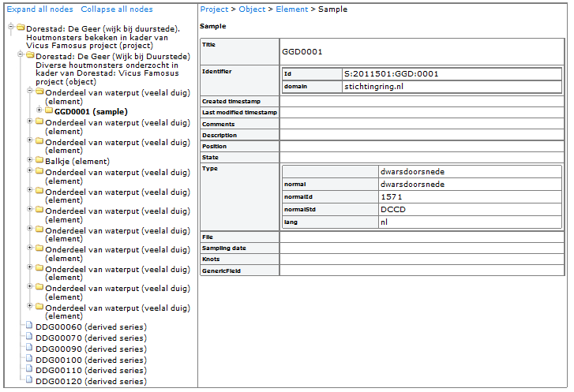Click the document icon of DDG00070 derived series
The height and width of the screenshot is (392, 574).
pyautogui.click(x=29, y=336)
